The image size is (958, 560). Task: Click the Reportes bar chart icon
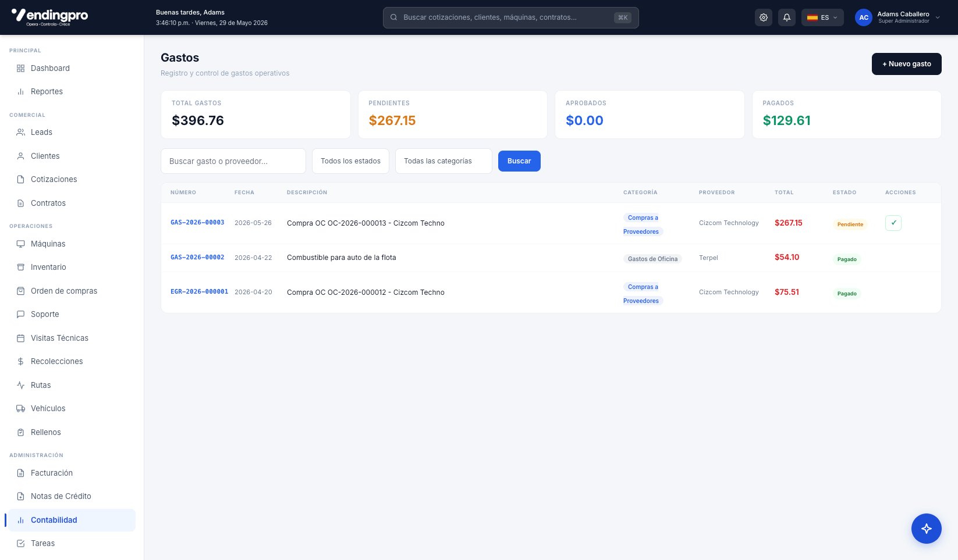click(21, 91)
